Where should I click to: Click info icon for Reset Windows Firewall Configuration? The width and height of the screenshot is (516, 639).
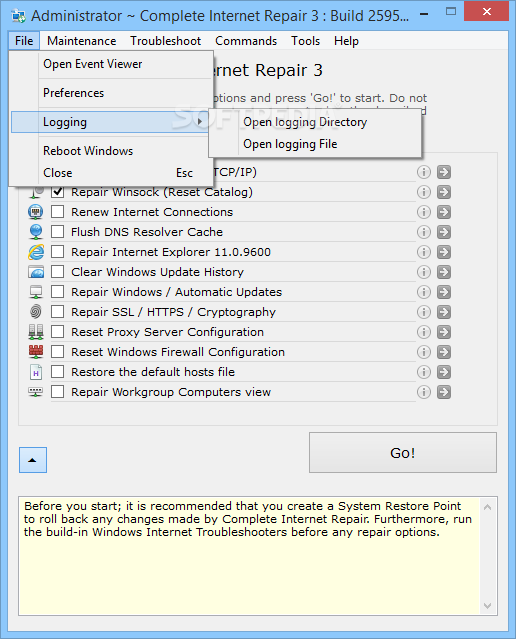coord(423,352)
